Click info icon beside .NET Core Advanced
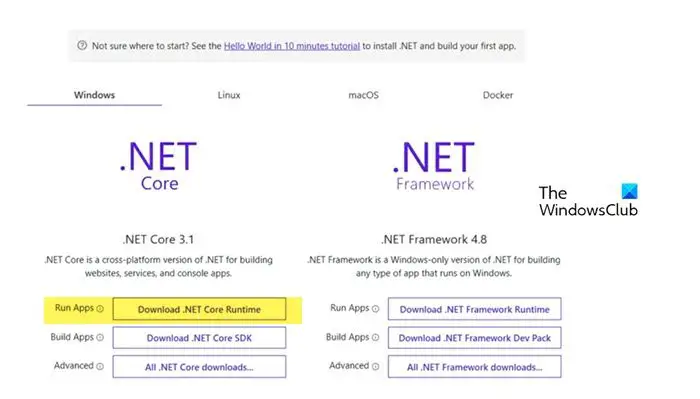This screenshot has width=700, height=399. [x=100, y=366]
